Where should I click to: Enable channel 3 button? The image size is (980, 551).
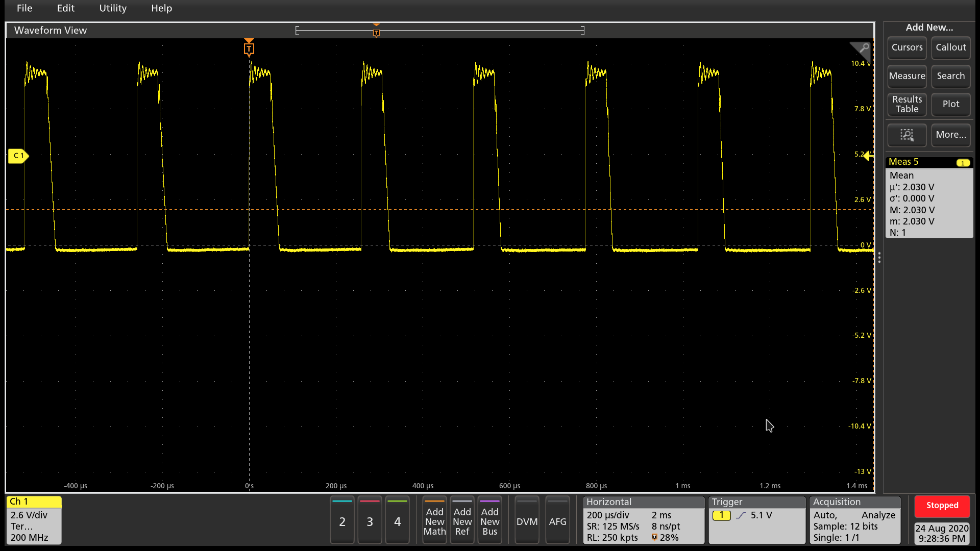[370, 521]
